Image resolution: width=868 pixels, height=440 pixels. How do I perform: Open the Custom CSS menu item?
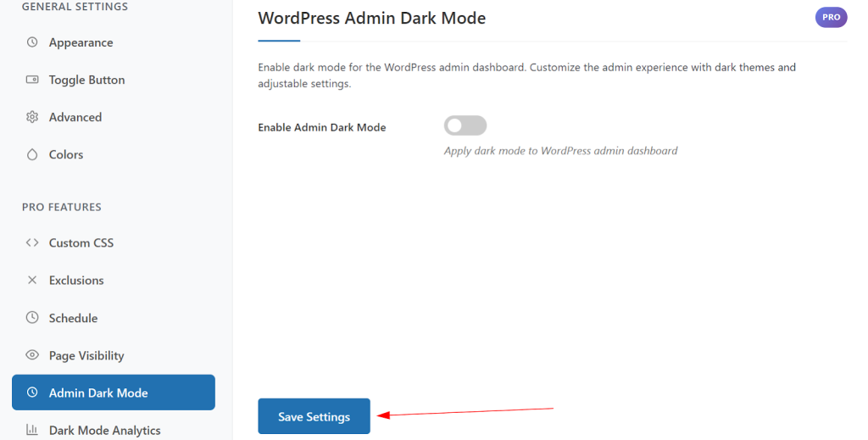(x=81, y=242)
